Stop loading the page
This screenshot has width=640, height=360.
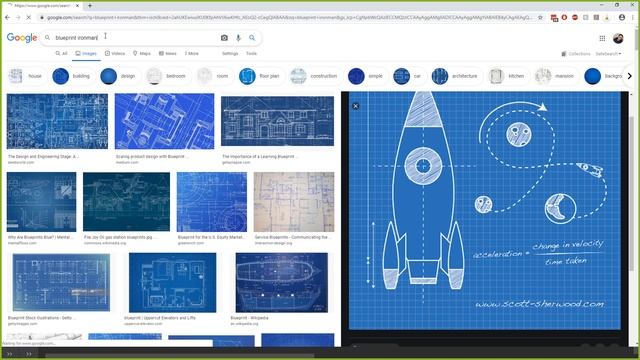tap(29, 18)
